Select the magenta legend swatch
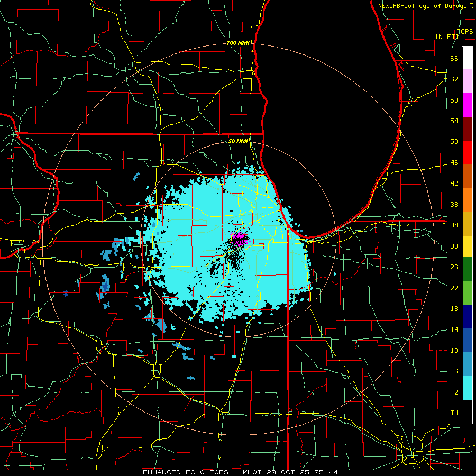 click(467, 105)
